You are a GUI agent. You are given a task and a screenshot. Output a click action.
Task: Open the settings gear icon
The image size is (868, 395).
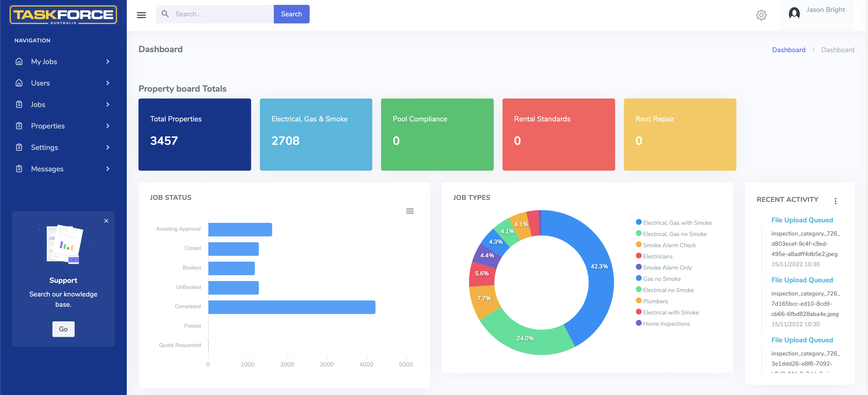761,15
